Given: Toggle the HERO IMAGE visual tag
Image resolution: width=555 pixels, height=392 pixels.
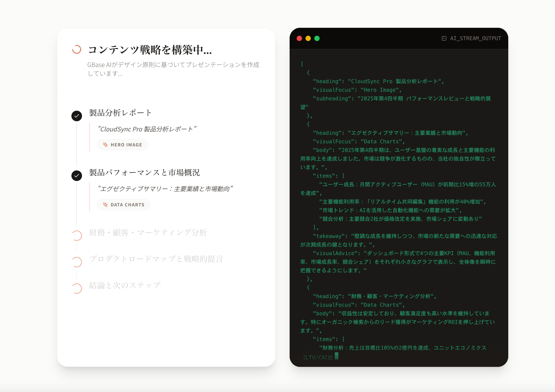Looking at the screenshot, I should (x=123, y=145).
